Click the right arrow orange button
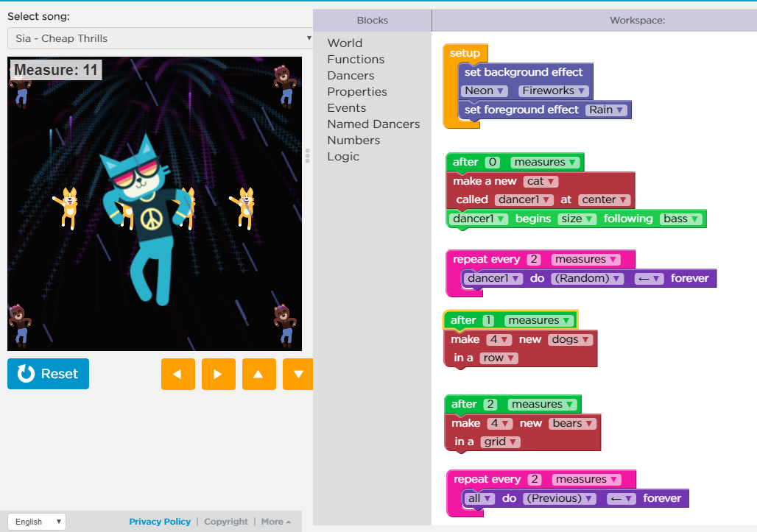Viewport: 757px width, 532px height. coord(218,374)
